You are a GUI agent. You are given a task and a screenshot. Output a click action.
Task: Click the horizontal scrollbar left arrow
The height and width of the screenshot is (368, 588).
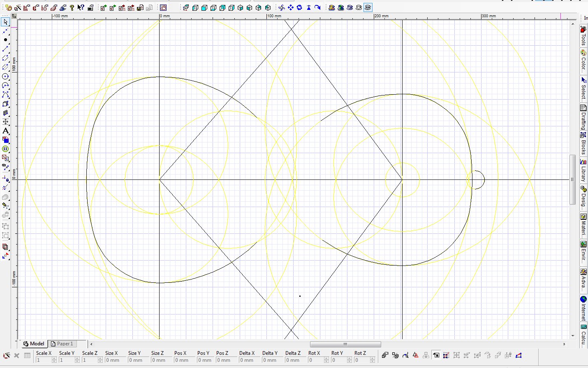click(x=91, y=344)
